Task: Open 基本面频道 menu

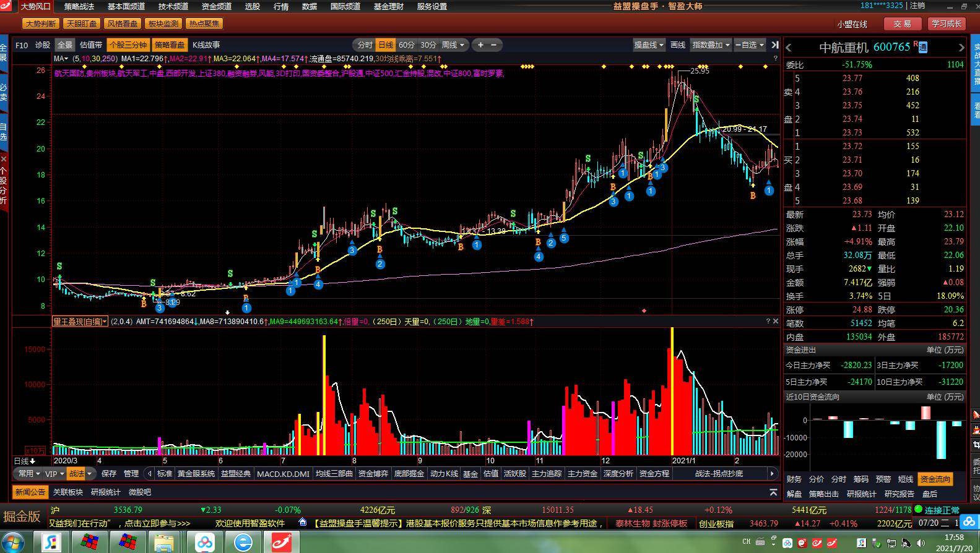Action: [126, 6]
